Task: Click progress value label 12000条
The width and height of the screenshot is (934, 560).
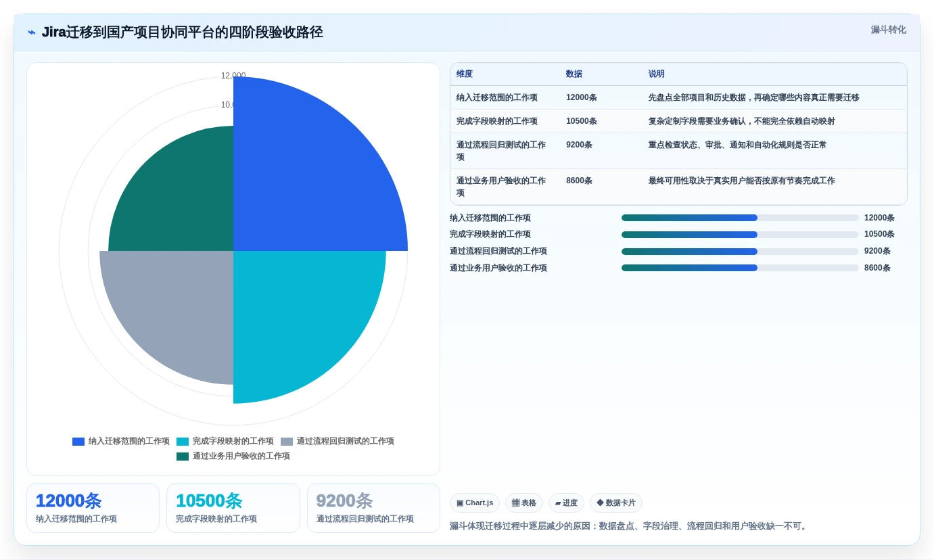Action: [879, 218]
